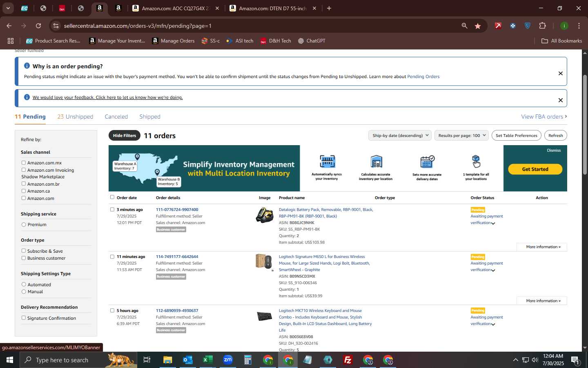
Task: Open File Explorer from taskbar
Action: coord(168,360)
